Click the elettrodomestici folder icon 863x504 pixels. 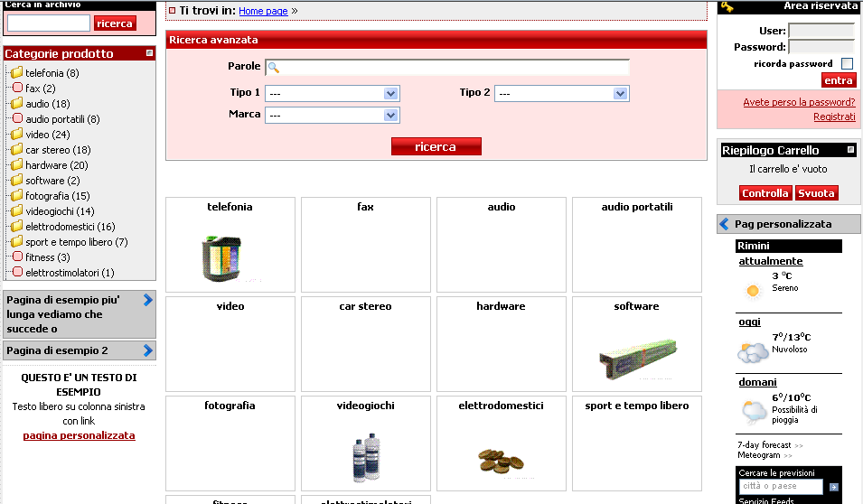pyautogui.click(x=16, y=227)
